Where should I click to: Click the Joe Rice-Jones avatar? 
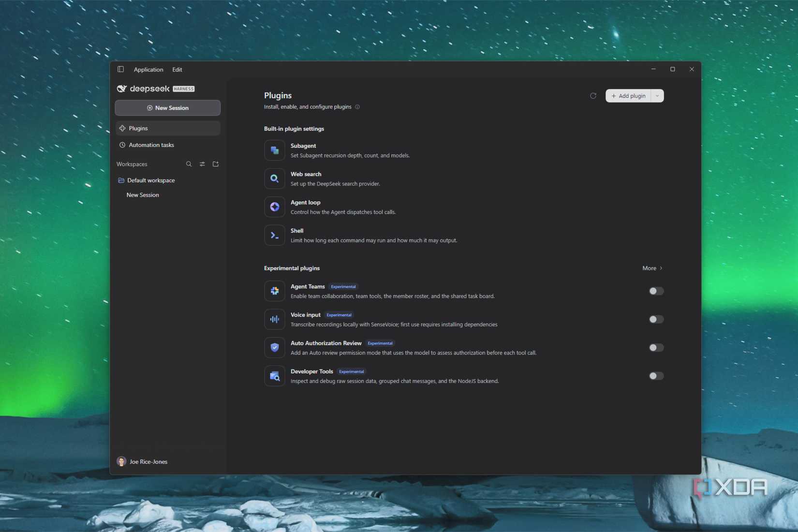(121, 461)
